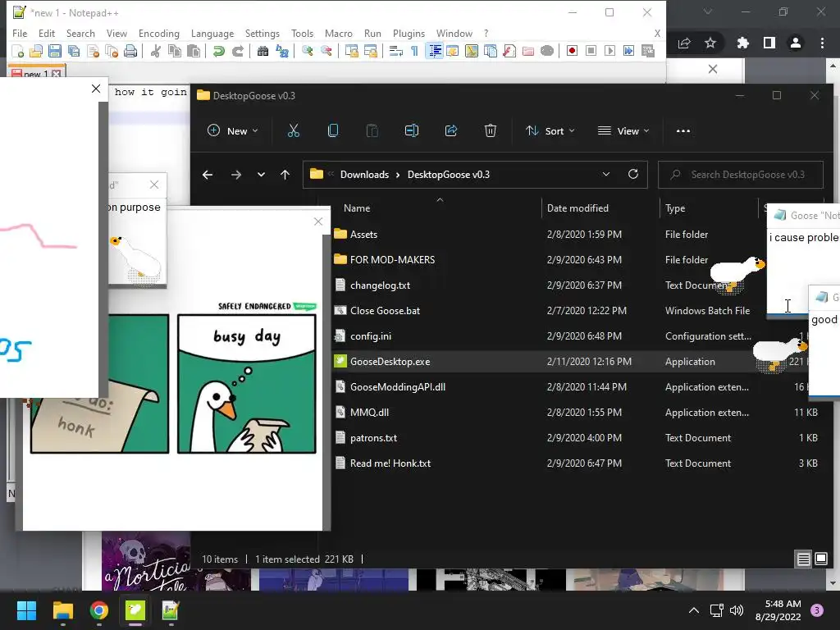The width and height of the screenshot is (840, 630).
Task: Open the Language menu in Notepad++
Action: (212, 33)
